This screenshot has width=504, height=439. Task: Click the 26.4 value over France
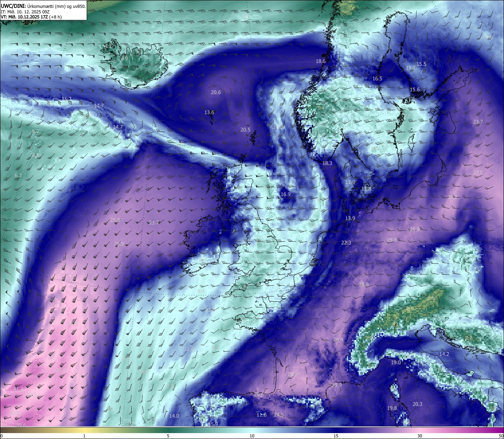click(338, 340)
